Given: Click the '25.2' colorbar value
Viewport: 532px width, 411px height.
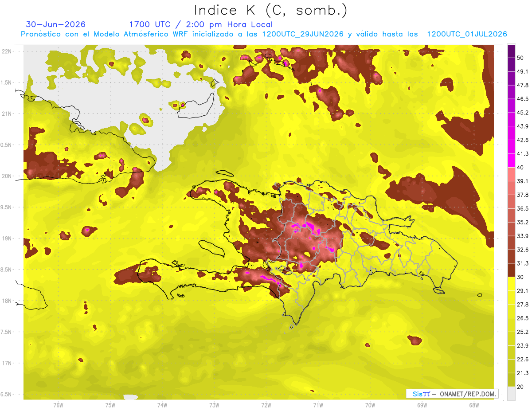Looking at the screenshot, I should (x=522, y=332).
